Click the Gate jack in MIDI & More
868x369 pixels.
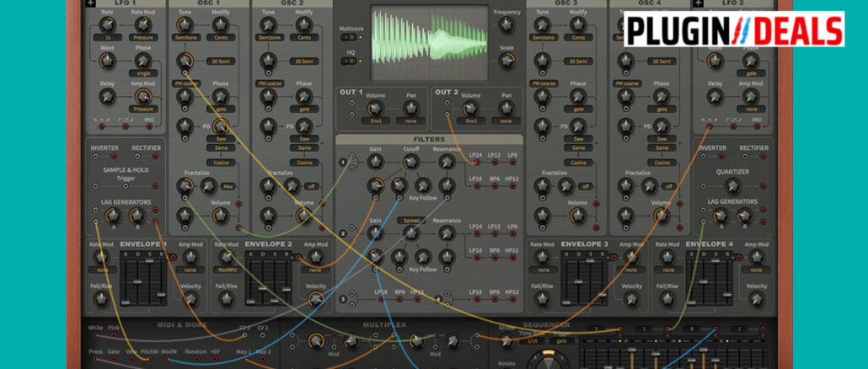point(115,359)
